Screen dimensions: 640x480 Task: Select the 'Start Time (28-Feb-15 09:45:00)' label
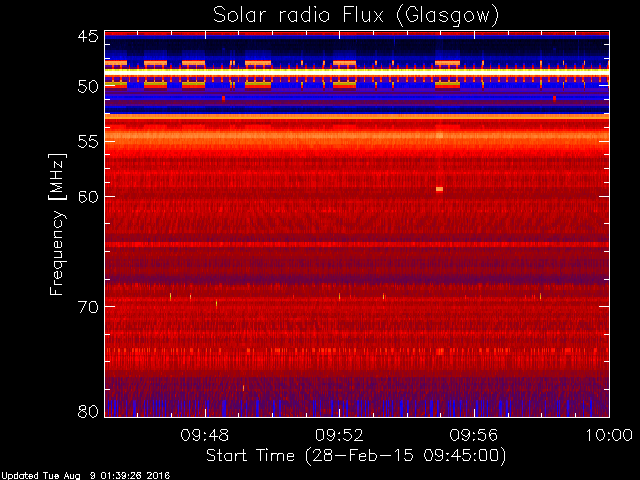(x=356, y=456)
